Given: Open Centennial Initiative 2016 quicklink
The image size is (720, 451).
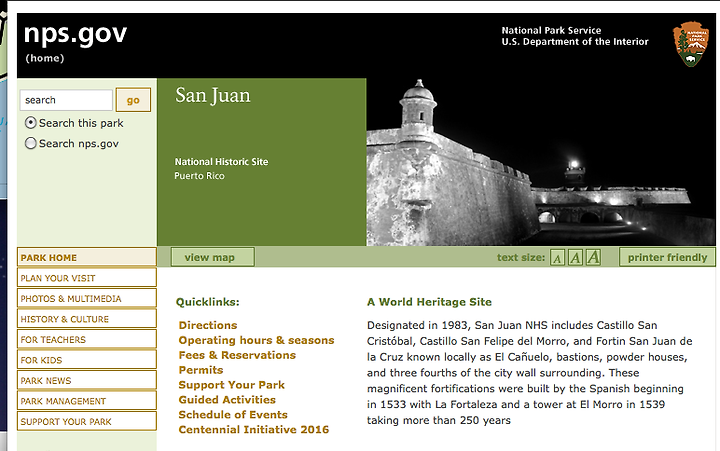Looking at the screenshot, I should [x=253, y=429].
